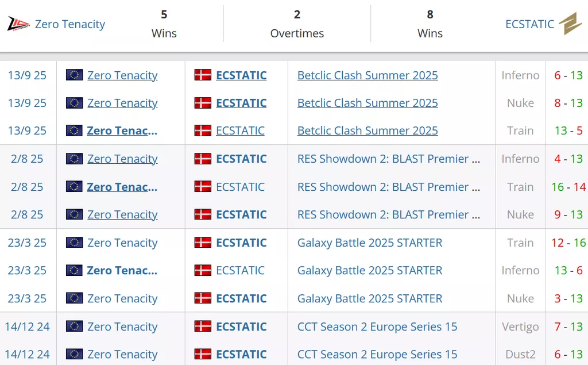Click the EU flag in the Train 16-14 row
This screenshot has height=365, width=588.
74,186
